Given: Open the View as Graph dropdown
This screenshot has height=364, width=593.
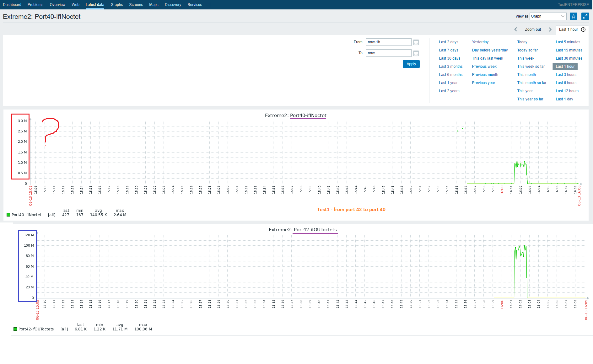Looking at the screenshot, I should [x=548, y=16].
